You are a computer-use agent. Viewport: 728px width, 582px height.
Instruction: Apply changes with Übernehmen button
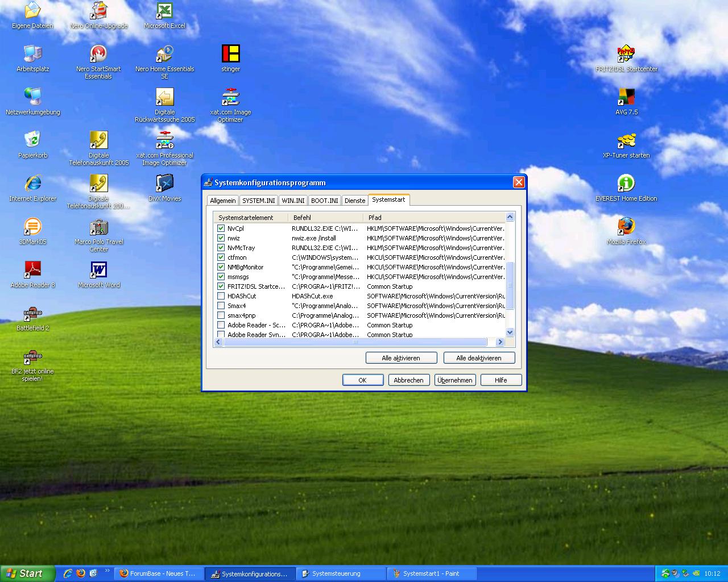455,380
